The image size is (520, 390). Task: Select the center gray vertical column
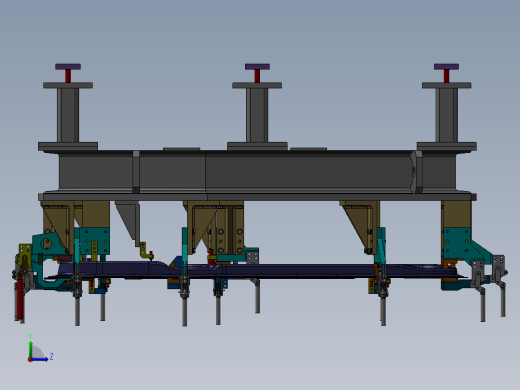click(x=257, y=115)
